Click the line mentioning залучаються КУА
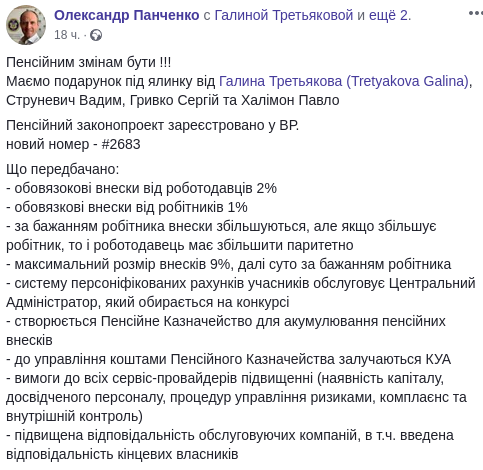 (x=228, y=359)
